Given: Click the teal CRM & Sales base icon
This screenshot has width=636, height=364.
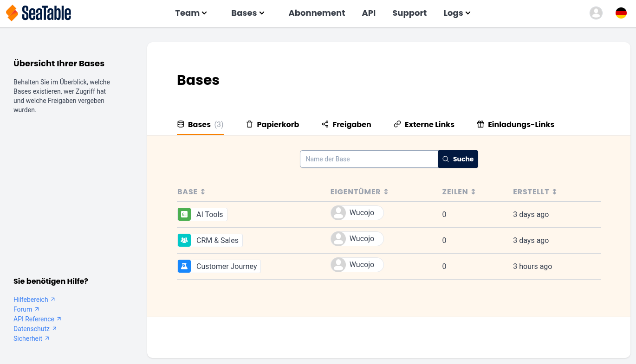Looking at the screenshot, I should coord(184,240).
